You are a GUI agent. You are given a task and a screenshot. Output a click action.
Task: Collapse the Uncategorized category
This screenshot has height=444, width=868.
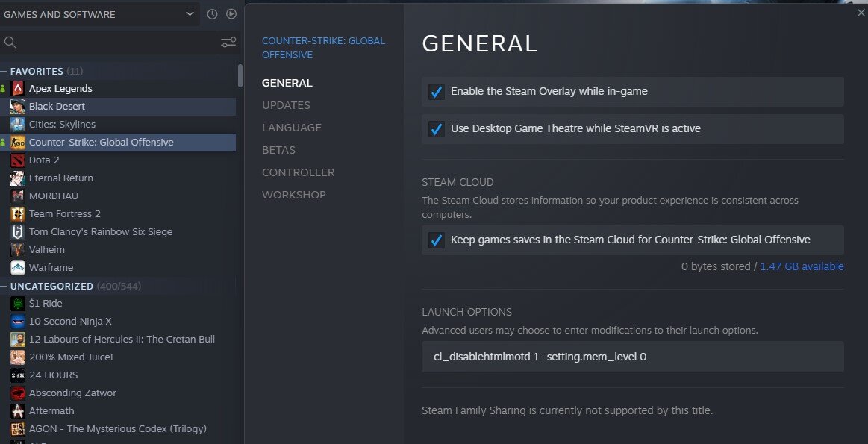pos(4,287)
